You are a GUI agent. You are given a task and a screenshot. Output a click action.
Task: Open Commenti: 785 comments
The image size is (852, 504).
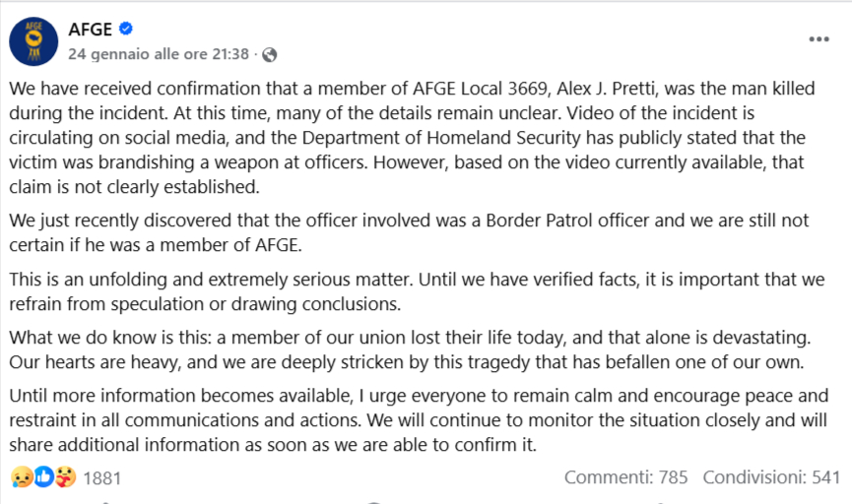click(x=625, y=478)
